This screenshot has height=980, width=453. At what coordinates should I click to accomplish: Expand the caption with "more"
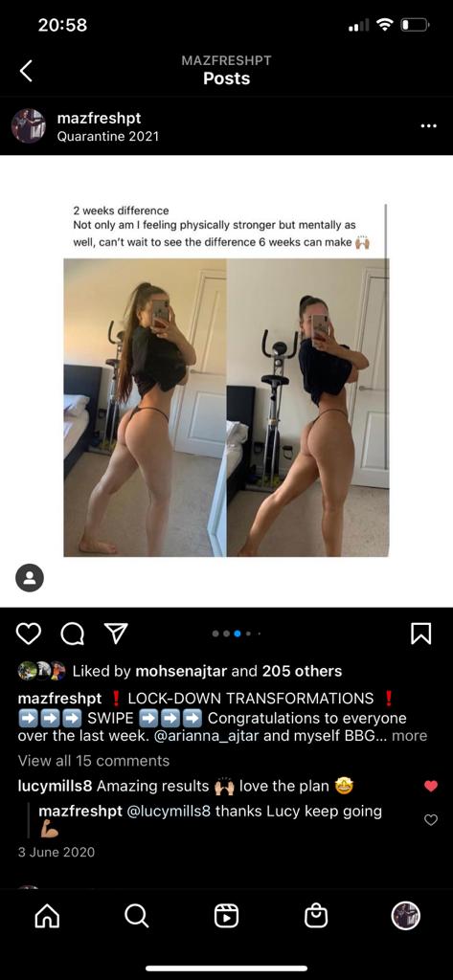tap(409, 736)
